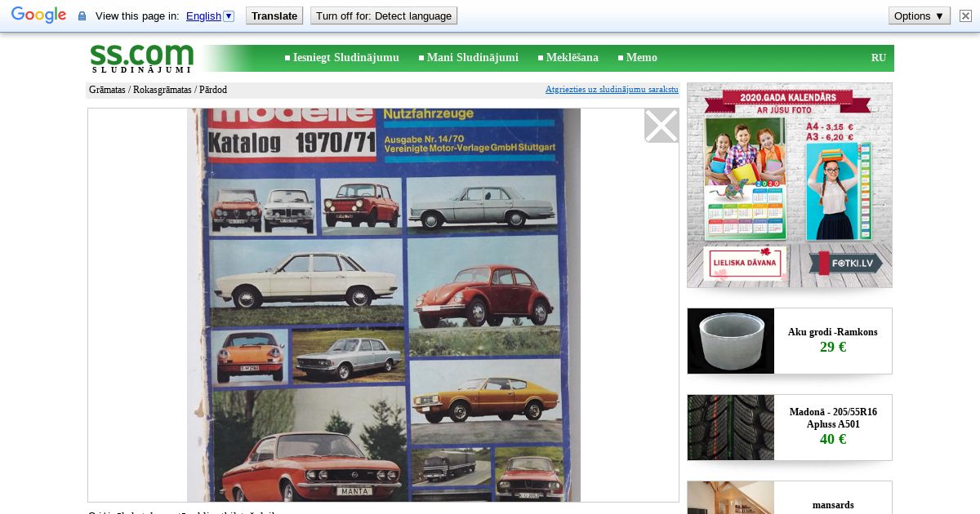Click the FOTKI.LV logo in ad
The height and width of the screenshot is (514, 980).
[846, 263]
